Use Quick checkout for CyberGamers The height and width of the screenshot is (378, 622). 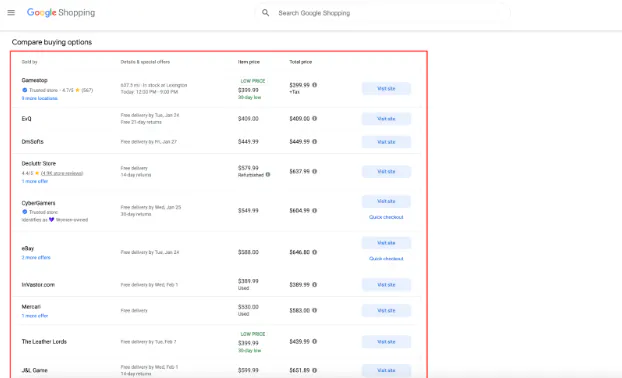point(386,217)
